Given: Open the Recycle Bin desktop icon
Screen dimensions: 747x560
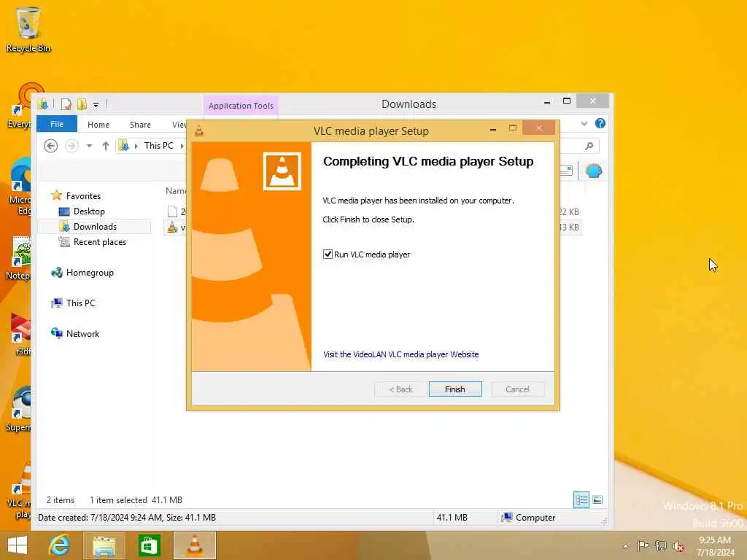Looking at the screenshot, I should 28,29.
